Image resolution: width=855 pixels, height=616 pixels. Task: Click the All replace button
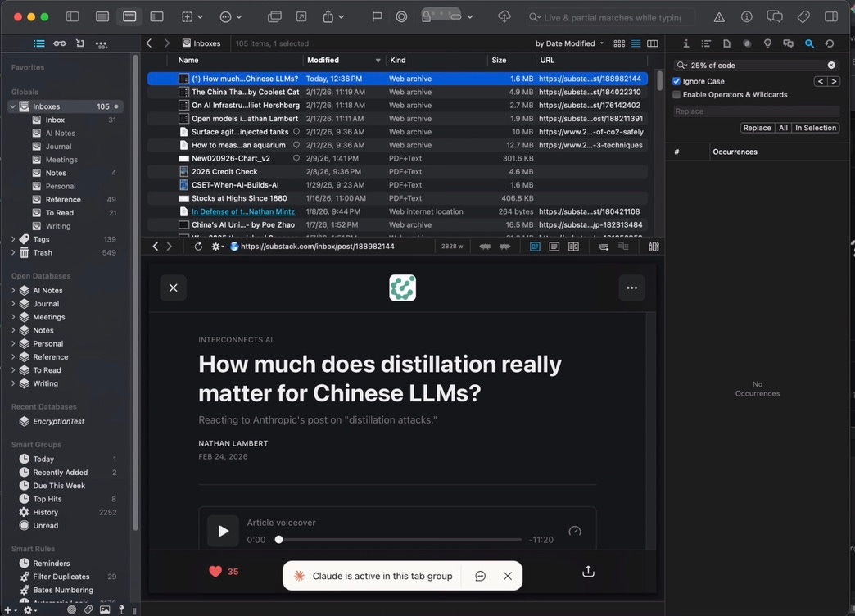[783, 128]
